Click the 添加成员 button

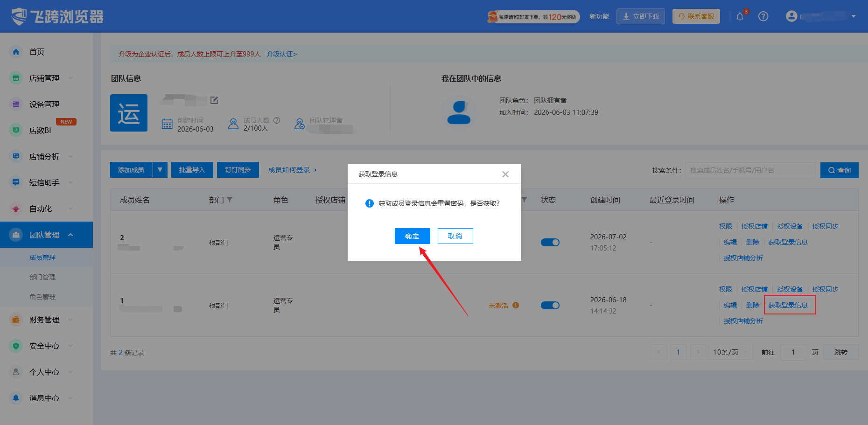click(x=131, y=170)
